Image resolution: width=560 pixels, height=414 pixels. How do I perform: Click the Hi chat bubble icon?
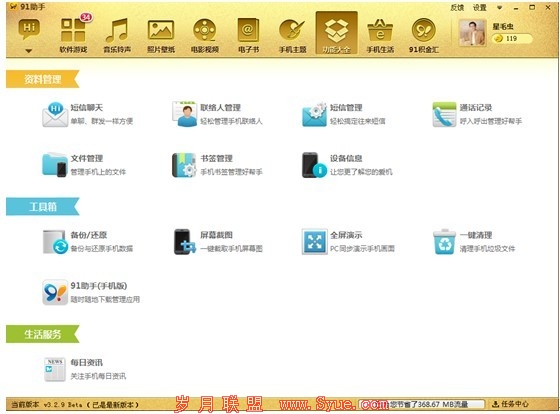coord(29,29)
